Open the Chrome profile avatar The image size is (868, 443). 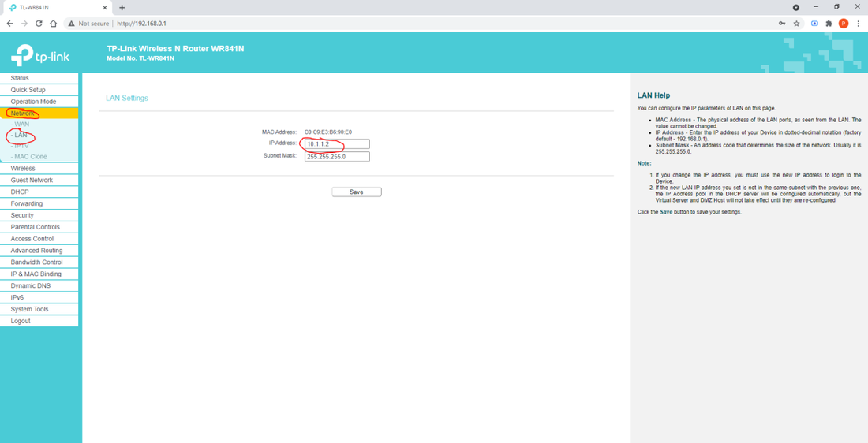(843, 23)
